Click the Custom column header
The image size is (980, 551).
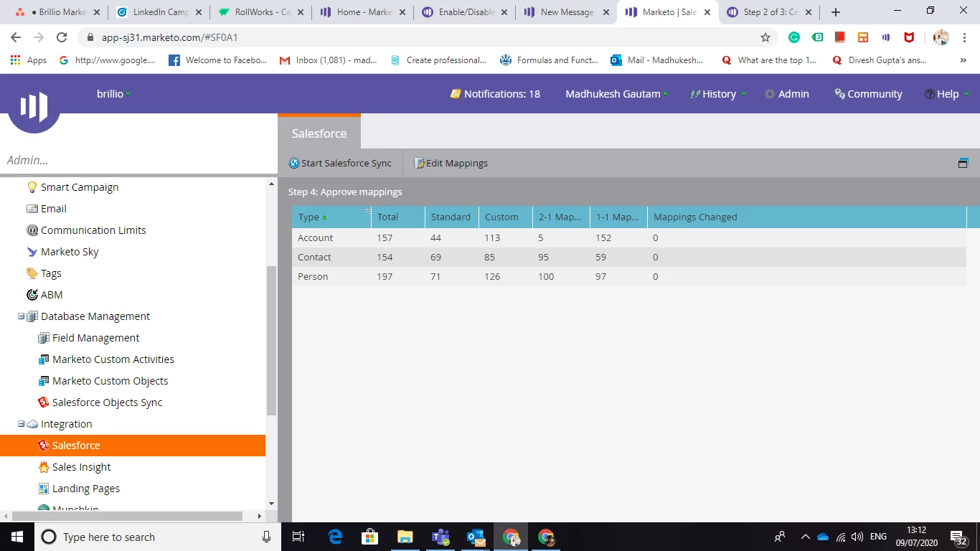click(505, 217)
